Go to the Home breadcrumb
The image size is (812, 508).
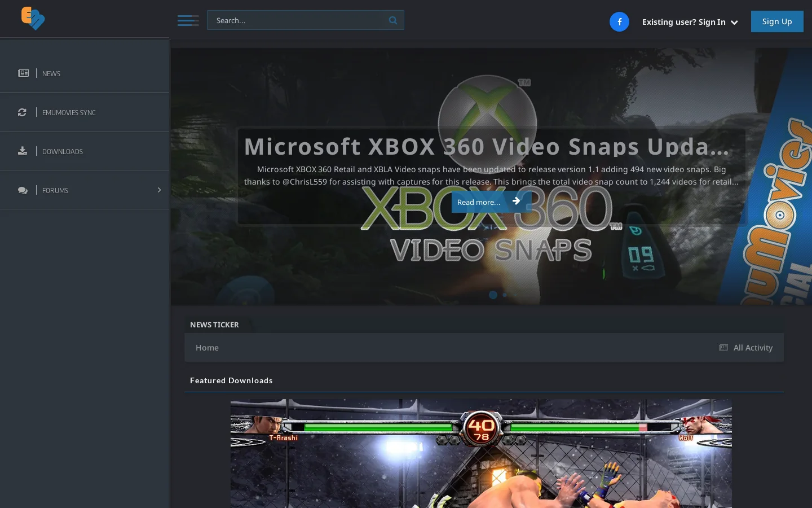(x=207, y=348)
